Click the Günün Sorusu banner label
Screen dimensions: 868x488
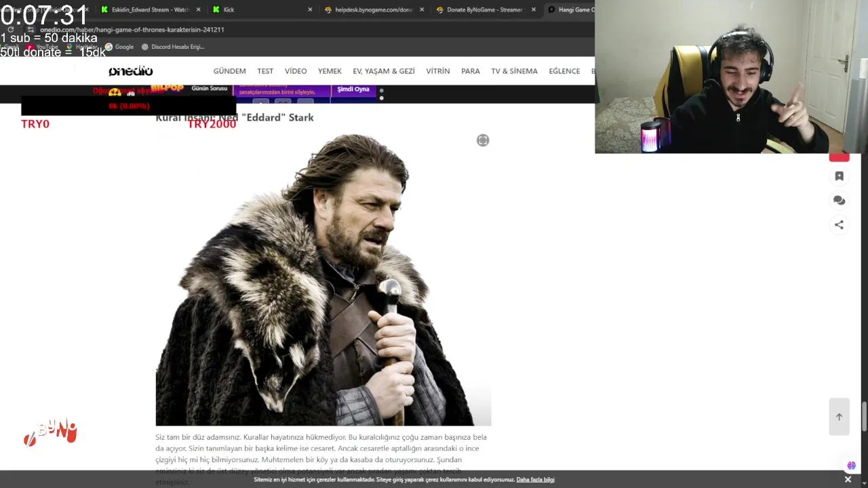click(210, 89)
